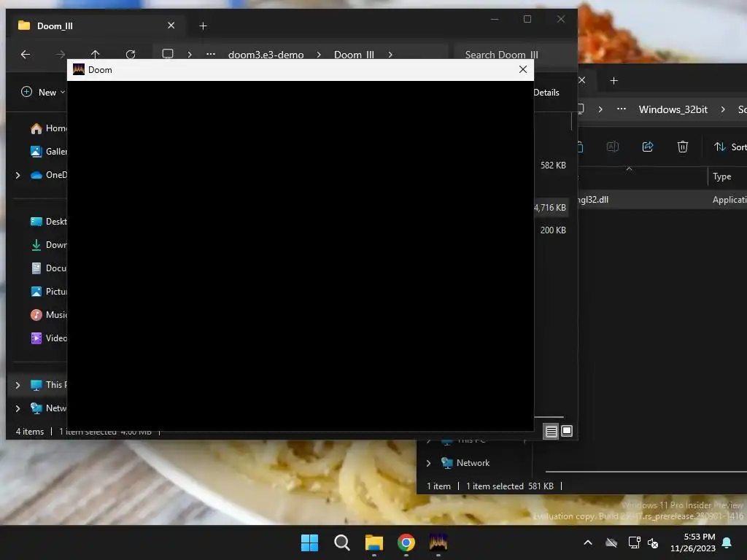
Task: Expand the chevron after doom3.e3-demo breadcrumb
Action: 319,55
